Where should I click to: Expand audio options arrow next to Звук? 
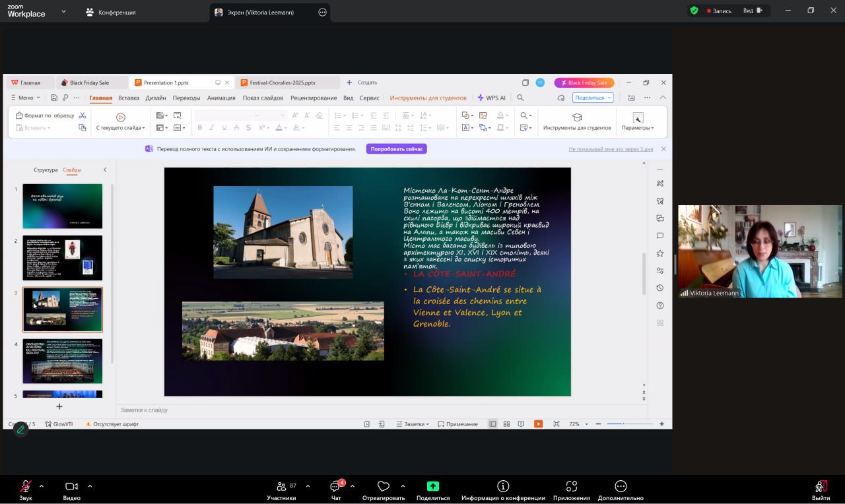point(42,486)
